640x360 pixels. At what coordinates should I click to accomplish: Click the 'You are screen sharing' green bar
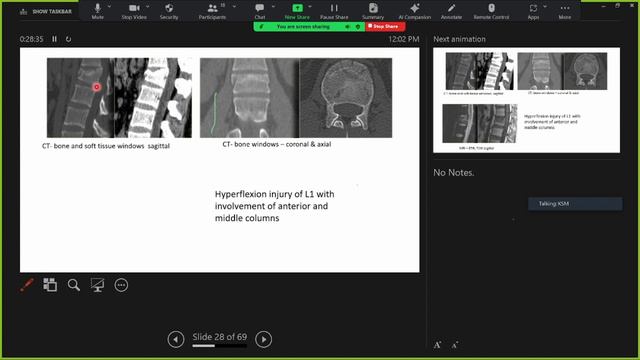coord(309,27)
